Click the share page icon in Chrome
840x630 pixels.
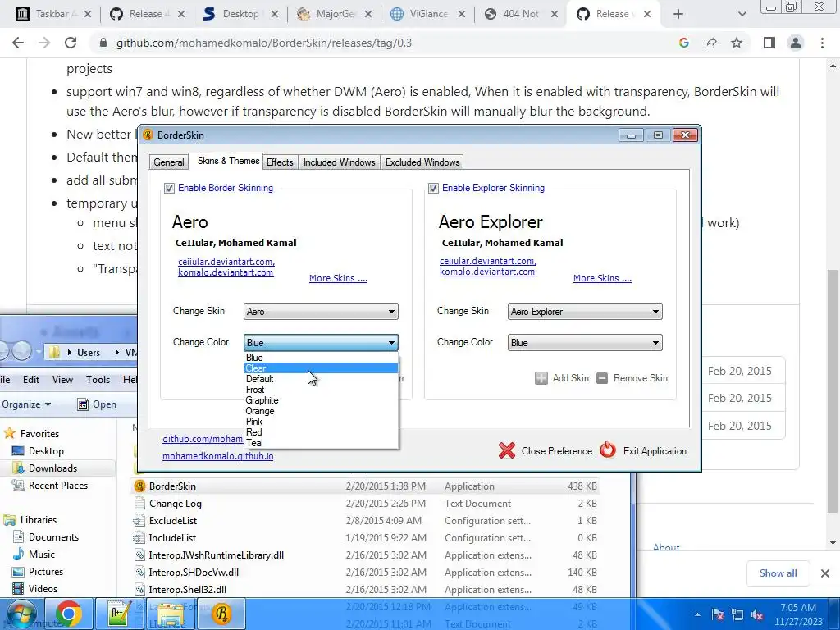coord(710,43)
